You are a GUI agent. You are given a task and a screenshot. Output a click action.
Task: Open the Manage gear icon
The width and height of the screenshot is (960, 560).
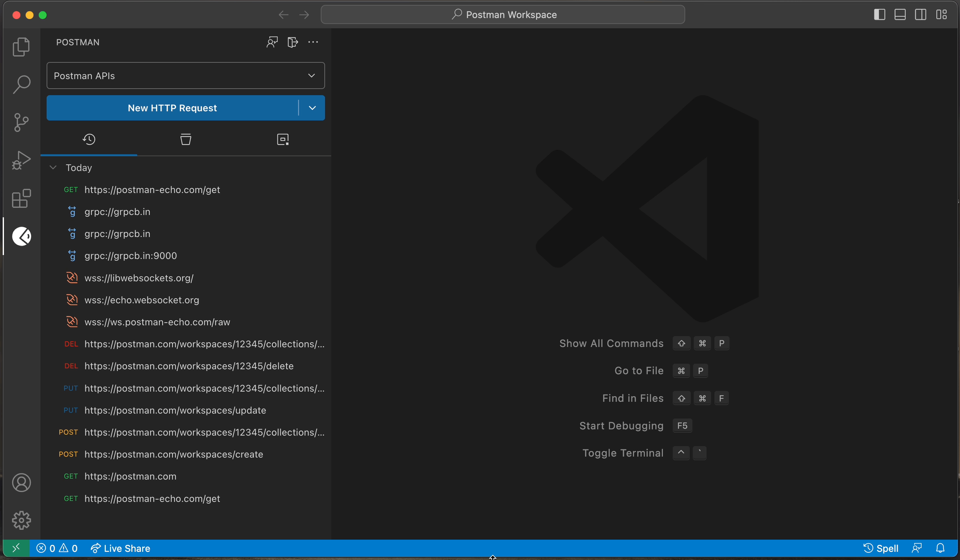coord(21,520)
